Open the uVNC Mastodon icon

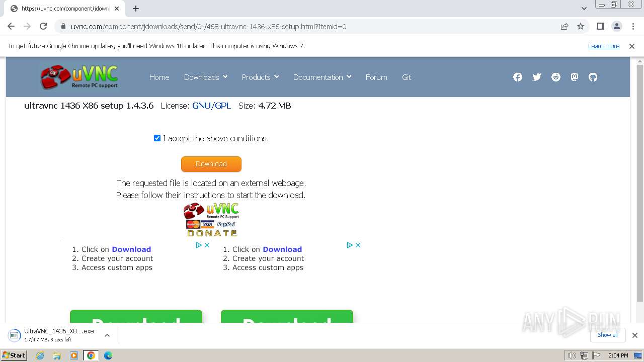click(575, 77)
